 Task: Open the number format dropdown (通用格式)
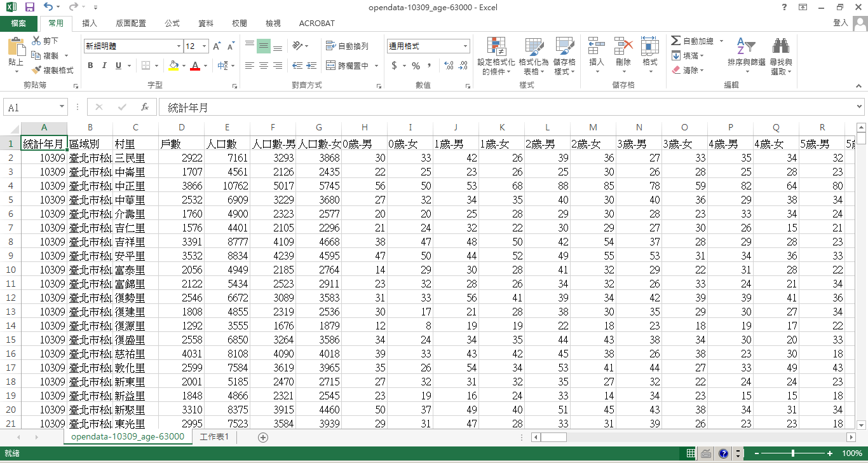pyautogui.click(x=465, y=46)
